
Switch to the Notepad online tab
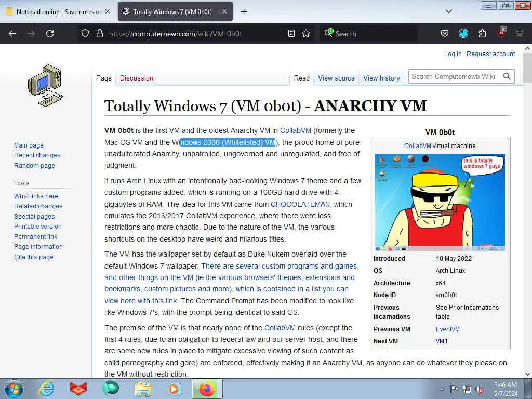pos(58,12)
